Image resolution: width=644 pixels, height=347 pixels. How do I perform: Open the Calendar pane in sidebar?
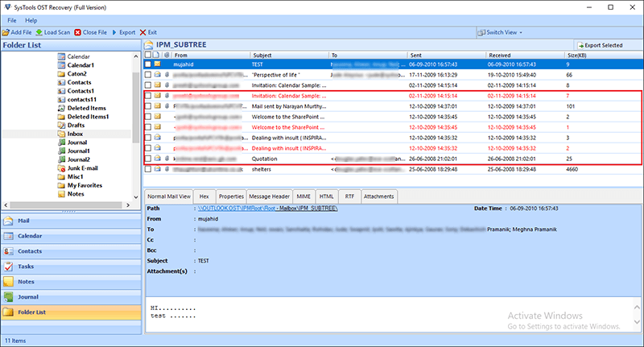click(71, 236)
